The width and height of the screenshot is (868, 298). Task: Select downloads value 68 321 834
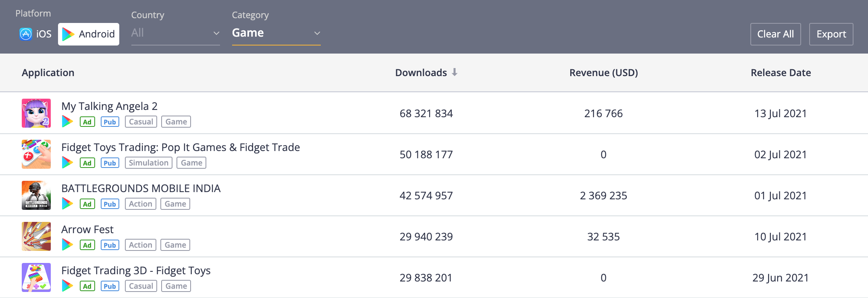(426, 114)
